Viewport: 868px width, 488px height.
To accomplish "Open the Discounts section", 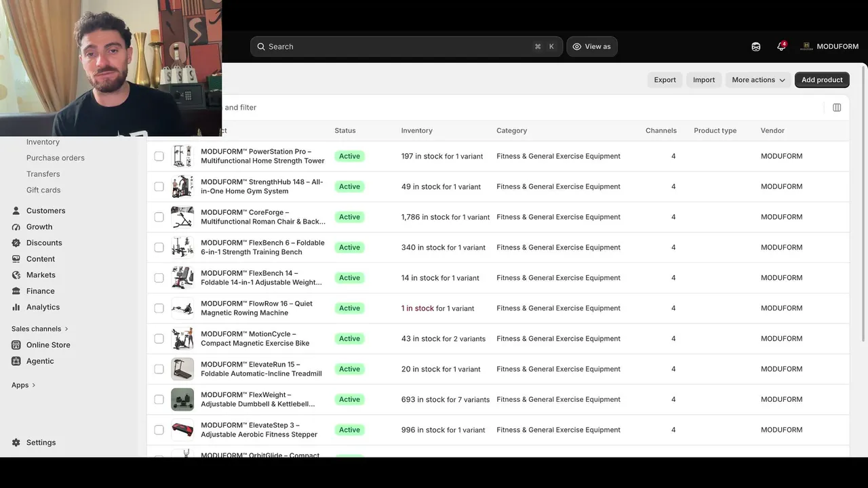I will (x=44, y=243).
